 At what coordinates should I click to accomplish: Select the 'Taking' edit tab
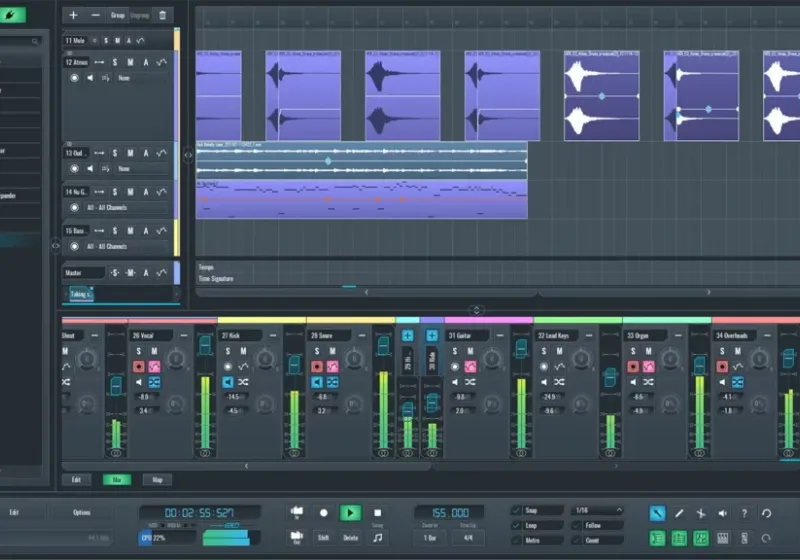[x=81, y=294]
